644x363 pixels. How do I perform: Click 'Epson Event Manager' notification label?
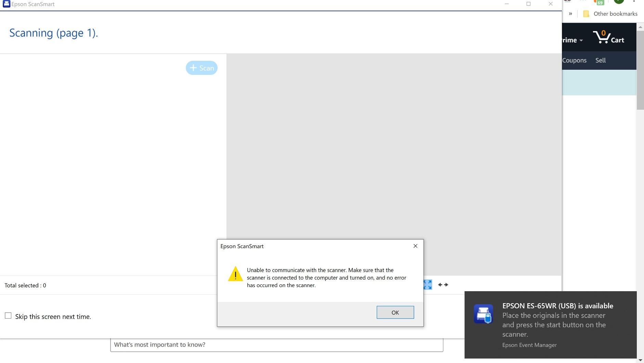click(529, 345)
